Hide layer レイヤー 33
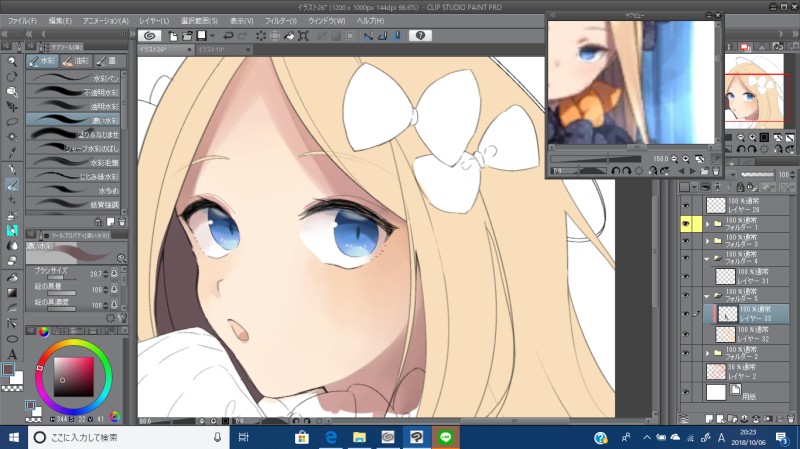Screen dimensions: 800x449 [x=686, y=314]
